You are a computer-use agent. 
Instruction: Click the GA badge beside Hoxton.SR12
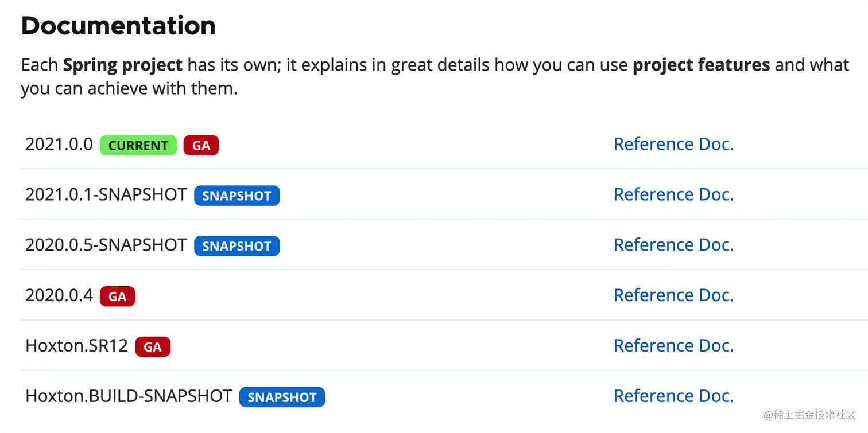[x=153, y=347]
